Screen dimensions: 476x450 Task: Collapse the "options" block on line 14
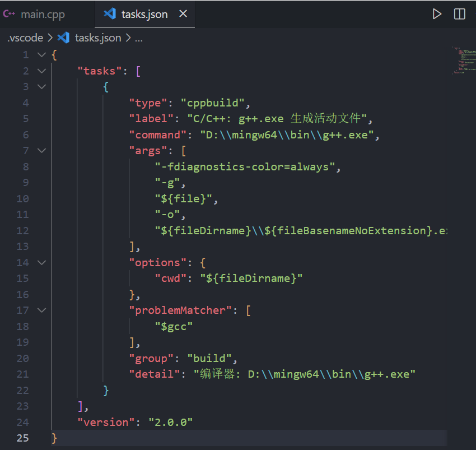click(x=41, y=262)
